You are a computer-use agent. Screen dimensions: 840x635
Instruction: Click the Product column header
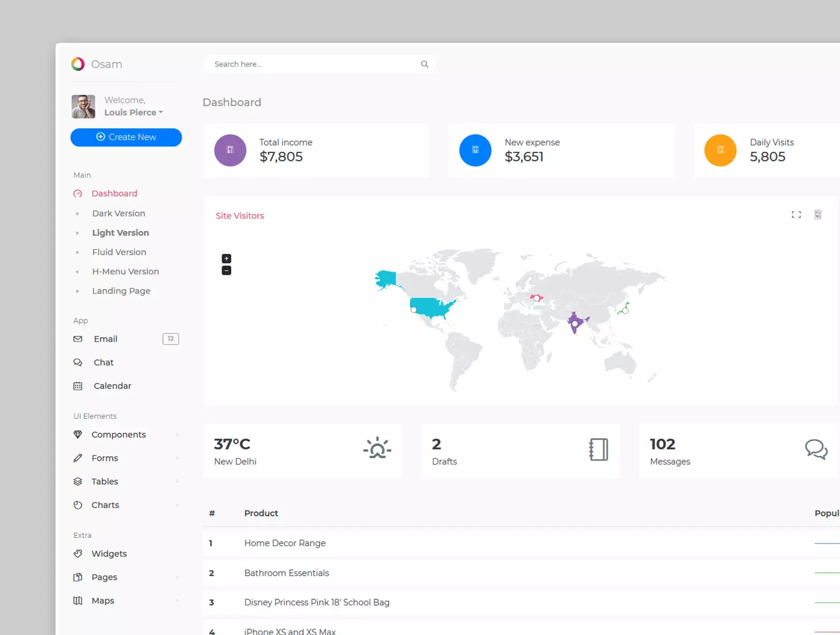261,513
